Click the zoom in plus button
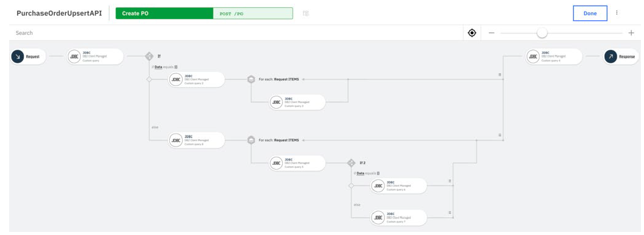Screen dimensions: 644x235 click(x=631, y=33)
